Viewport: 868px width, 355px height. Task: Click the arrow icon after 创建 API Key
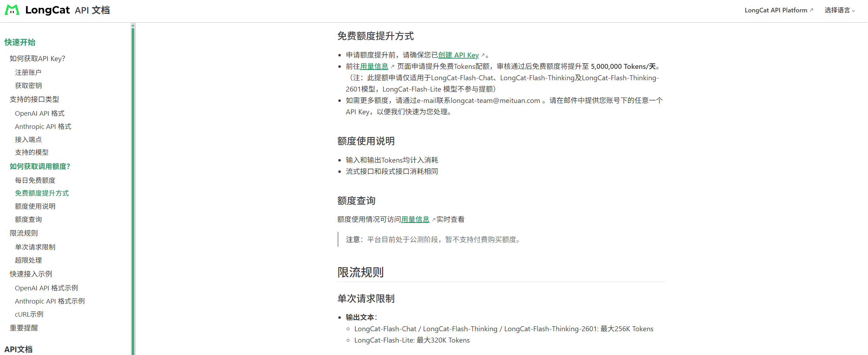pyautogui.click(x=483, y=55)
